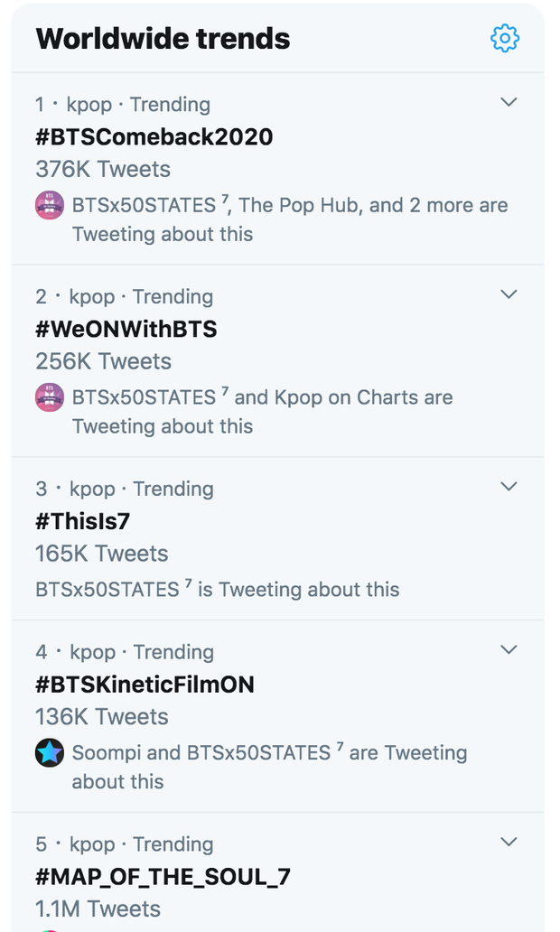Open chevron menu for #WeONWithBTS

point(509,294)
